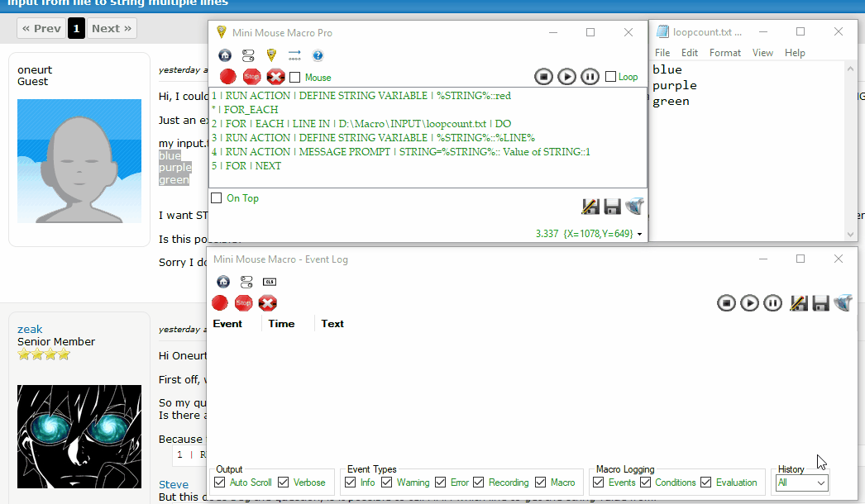
Task: Enable the Loop checkbox
Action: pos(610,77)
